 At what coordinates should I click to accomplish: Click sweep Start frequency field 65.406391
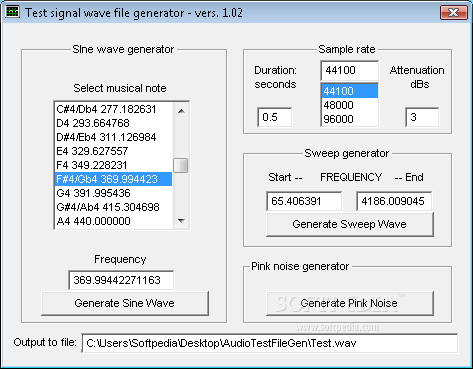click(x=304, y=201)
